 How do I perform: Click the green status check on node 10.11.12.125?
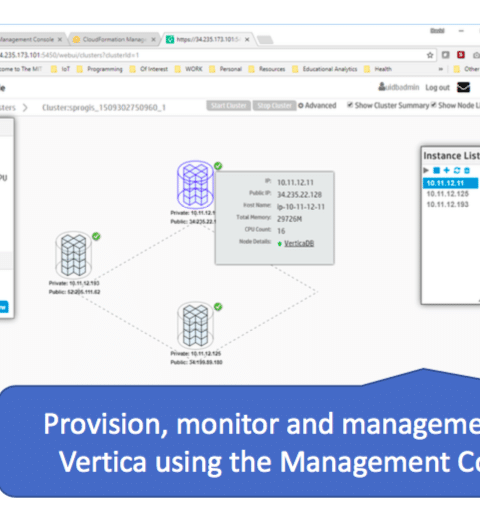(218, 307)
